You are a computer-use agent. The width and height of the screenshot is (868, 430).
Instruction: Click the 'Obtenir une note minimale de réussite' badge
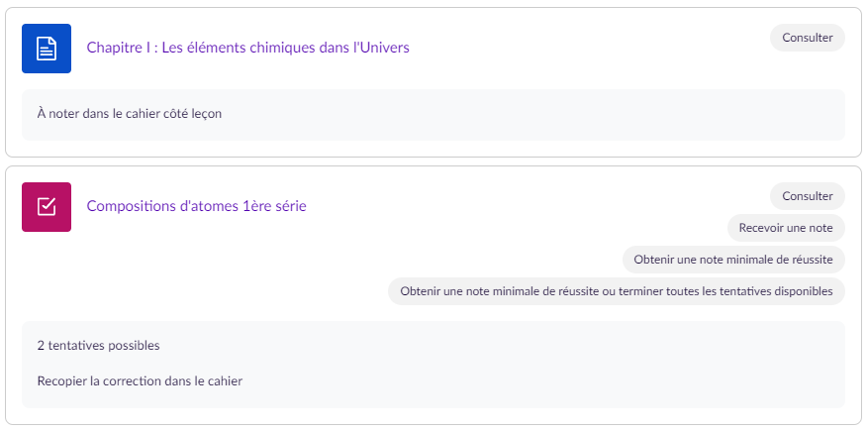click(x=732, y=260)
